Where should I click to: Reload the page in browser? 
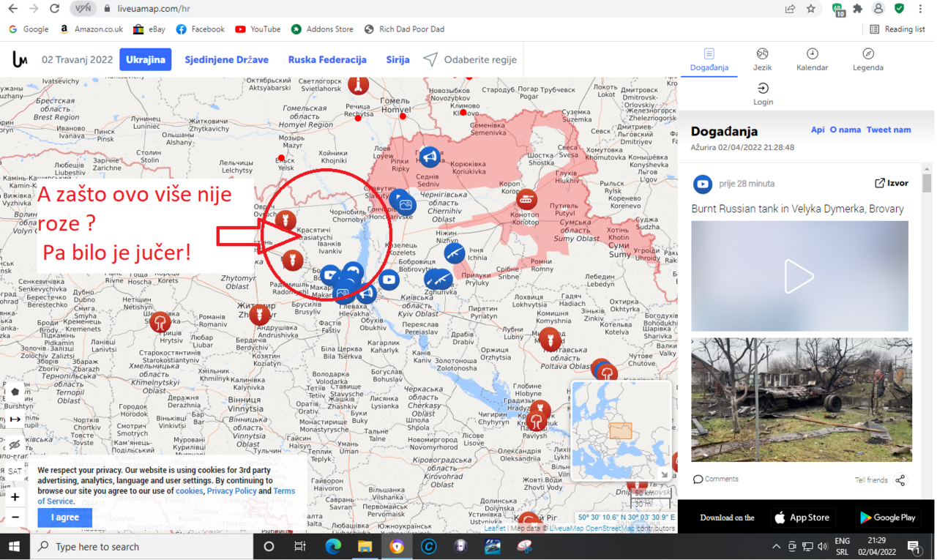(x=54, y=9)
